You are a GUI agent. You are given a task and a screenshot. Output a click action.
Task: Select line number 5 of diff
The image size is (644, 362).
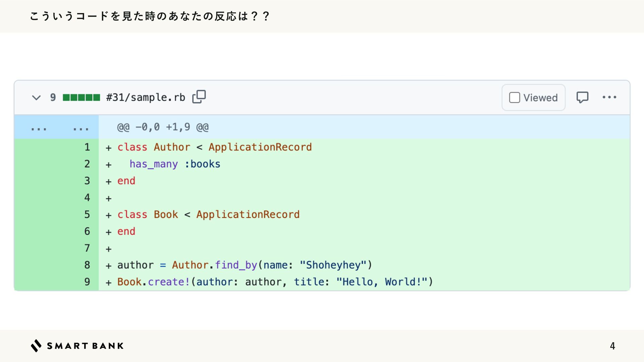87,215
